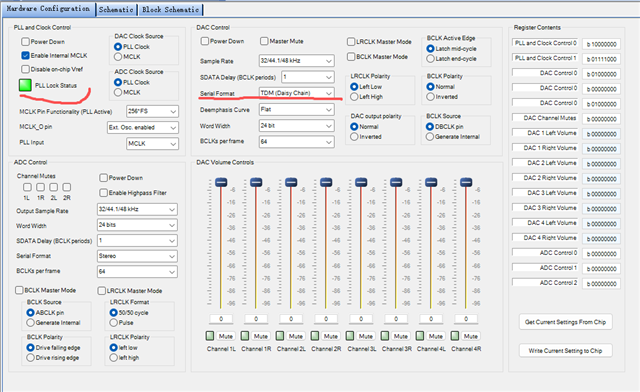
Task: Open DAC Serial Format TDM dropdown
Action: coord(297,93)
